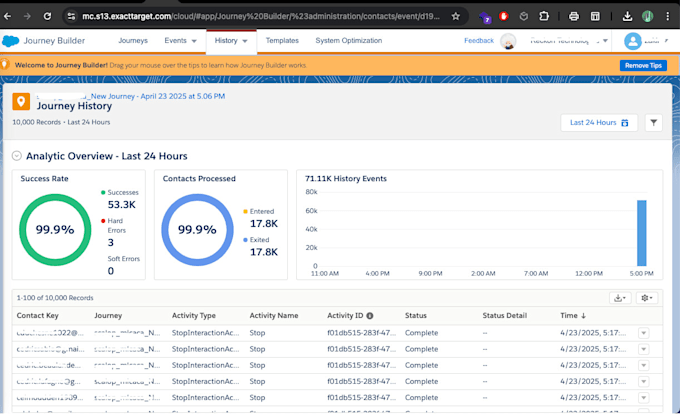680x414 pixels.
Task: Open the Templates tab
Action: click(282, 40)
